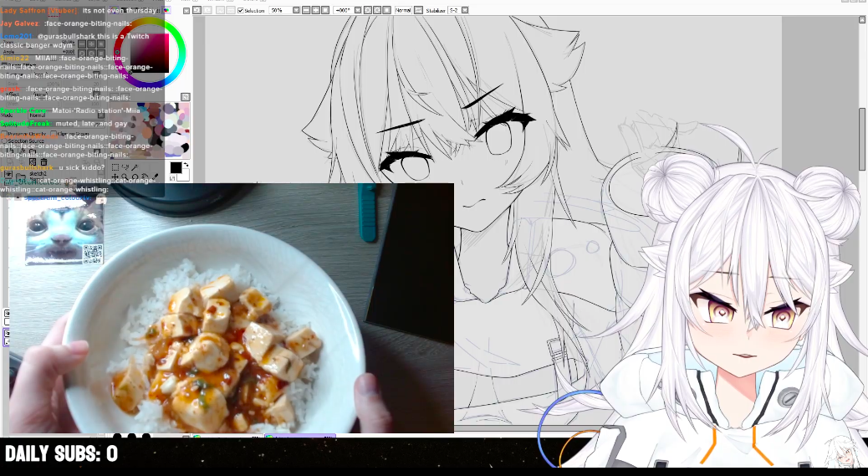Select the Lasso tool
The image size is (868, 476).
tap(125, 167)
